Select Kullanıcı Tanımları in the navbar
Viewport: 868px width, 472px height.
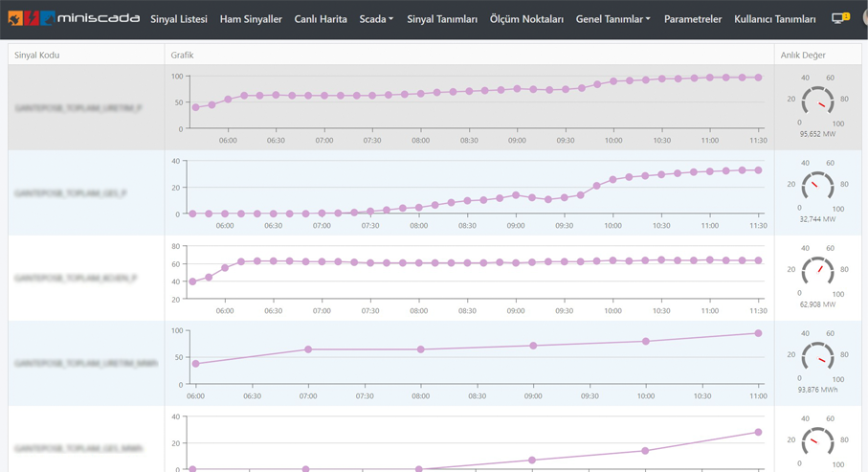(x=775, y=19)
